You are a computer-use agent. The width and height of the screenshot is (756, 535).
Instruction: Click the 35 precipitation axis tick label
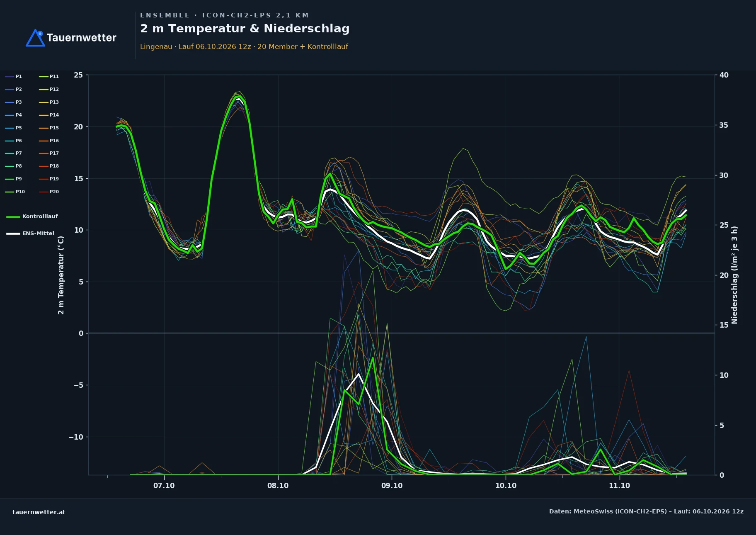724,125
